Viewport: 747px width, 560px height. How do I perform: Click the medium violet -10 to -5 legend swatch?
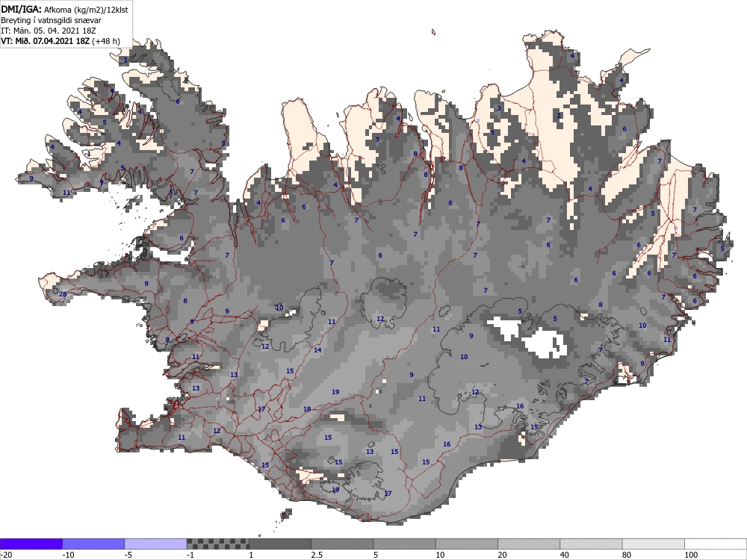click(x=93, y=544)
